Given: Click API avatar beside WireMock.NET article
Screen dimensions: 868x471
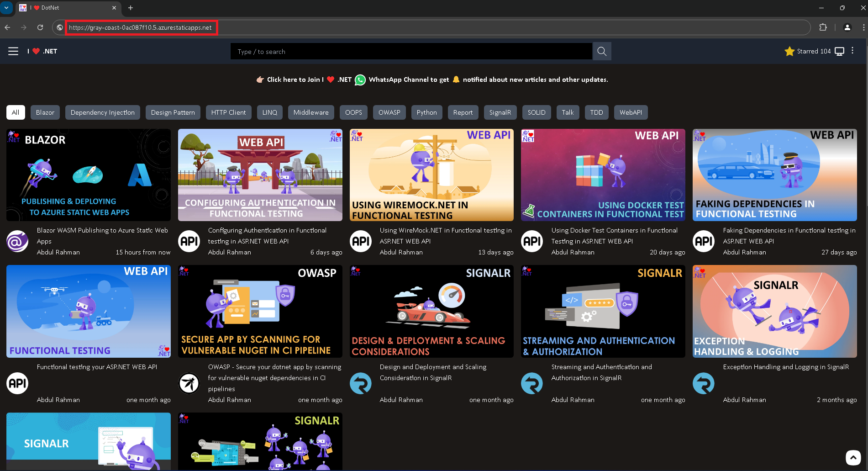Looking at the screenshot, I should pyautogui.click(x=361, y=241).
